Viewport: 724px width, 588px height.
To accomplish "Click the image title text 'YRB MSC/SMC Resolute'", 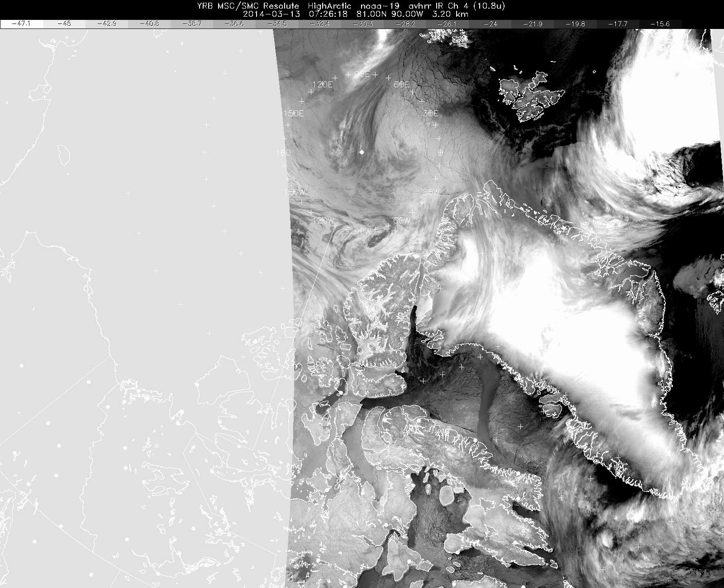I will (x=248, y=6).
